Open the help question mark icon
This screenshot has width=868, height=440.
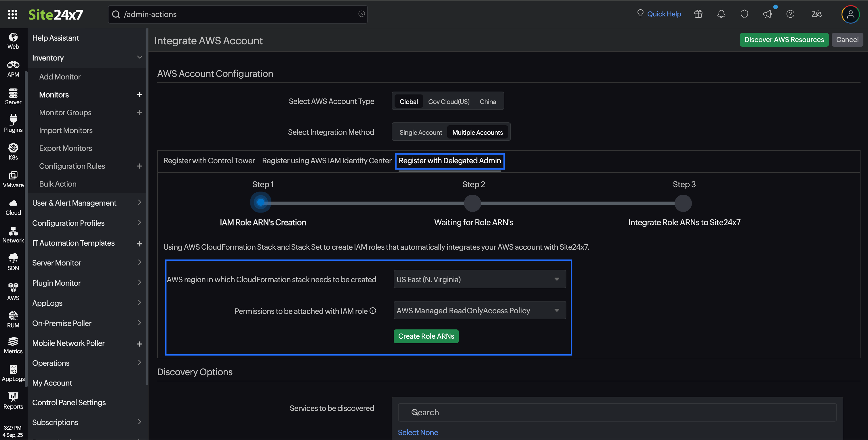point(790,14)
